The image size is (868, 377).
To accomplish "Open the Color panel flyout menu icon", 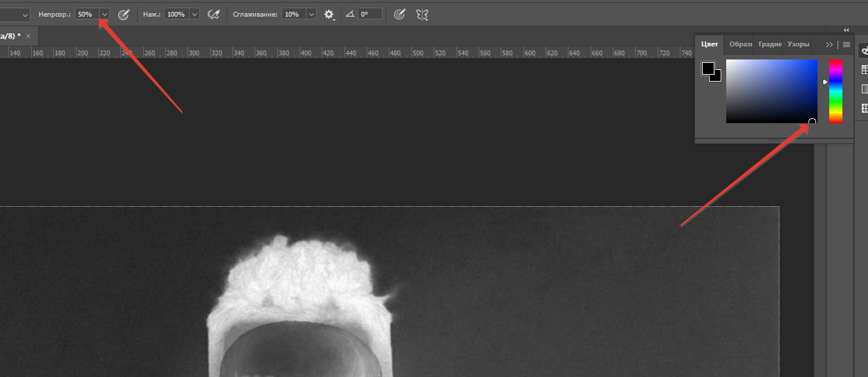I will tap(846, 44).
